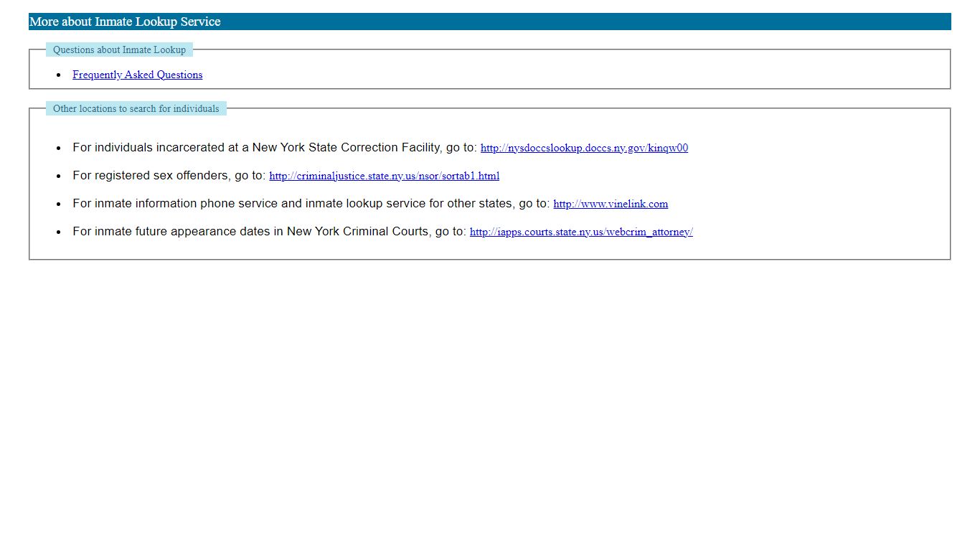
Task: Click 'Other locations to search for individuals' legend
Action: (136, 108)
